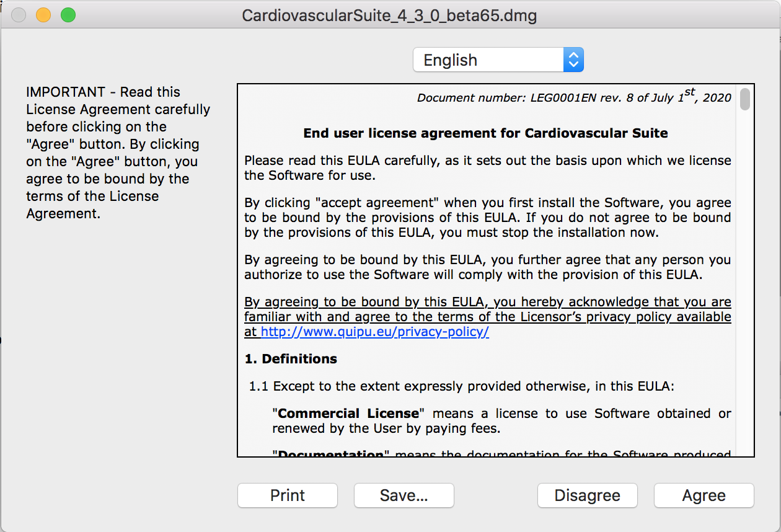Click the "1. Definitions" section heading
The width and height of the screenshot is (781, 532).
pyautogui.click(x=291, y=359)
